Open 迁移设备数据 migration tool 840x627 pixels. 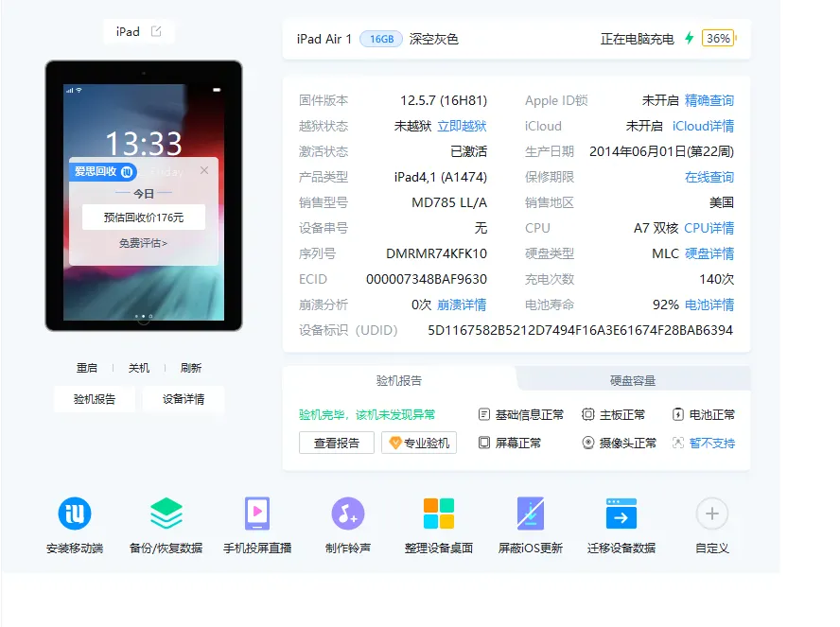[621, 514]
